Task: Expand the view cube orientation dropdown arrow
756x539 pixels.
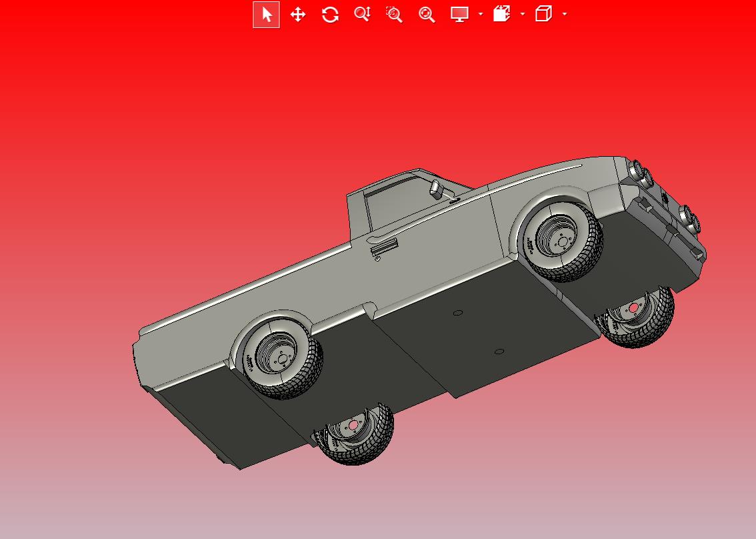Action: point(565,14)
